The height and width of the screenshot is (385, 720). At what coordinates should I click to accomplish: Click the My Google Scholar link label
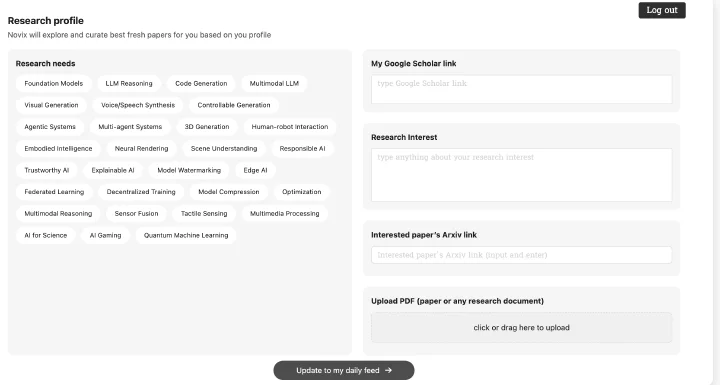pyautogui.click(x=414, y=63)
